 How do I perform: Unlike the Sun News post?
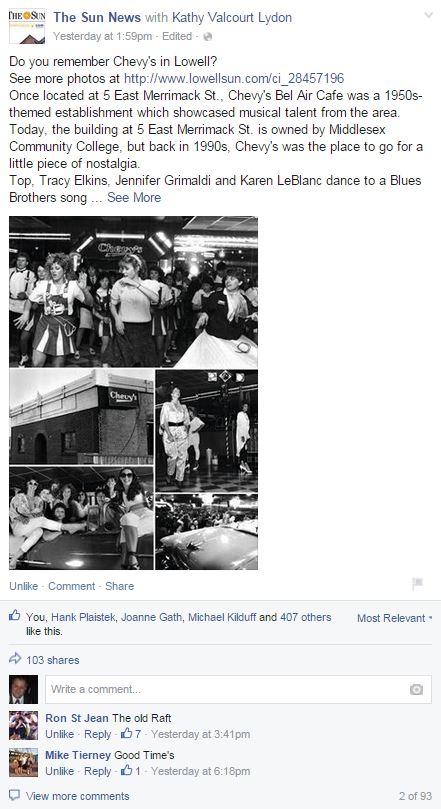point(24,586)
